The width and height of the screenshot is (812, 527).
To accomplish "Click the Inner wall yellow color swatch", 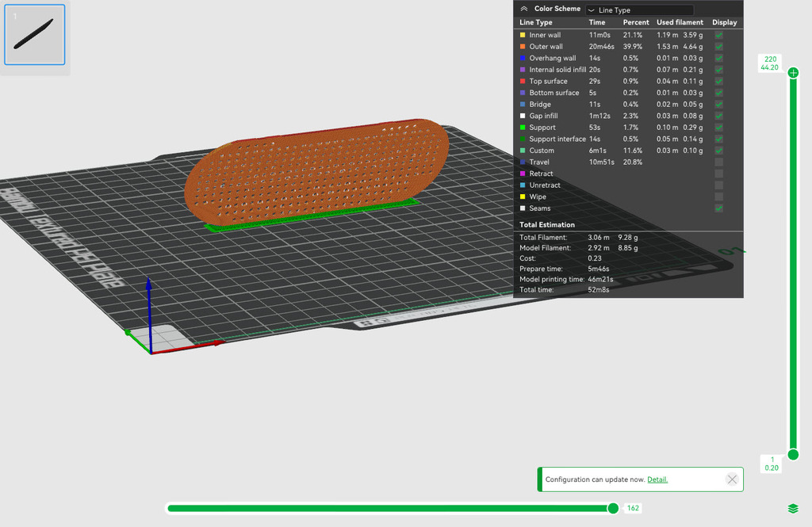I will 523,35.
